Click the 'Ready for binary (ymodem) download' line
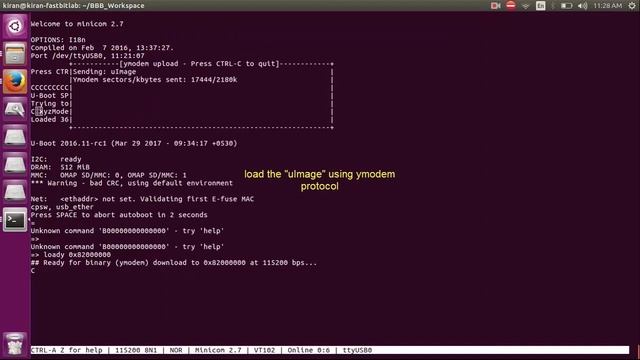 coord(174,263)
